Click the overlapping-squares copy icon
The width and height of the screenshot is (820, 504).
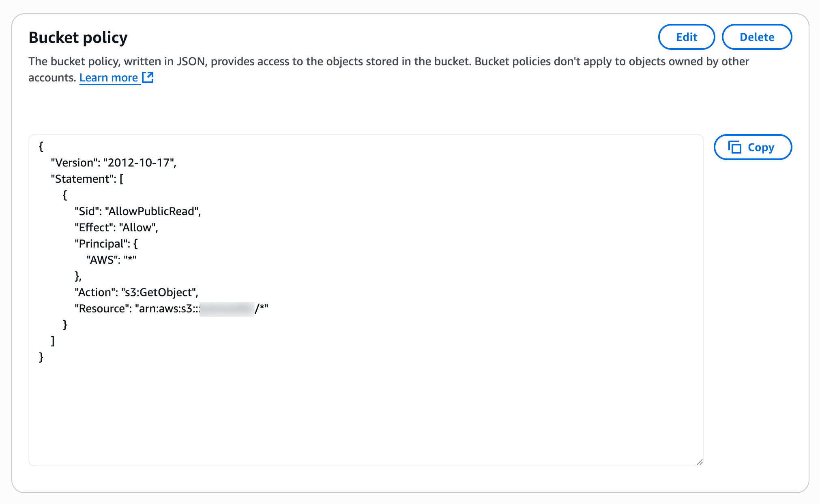734,147
